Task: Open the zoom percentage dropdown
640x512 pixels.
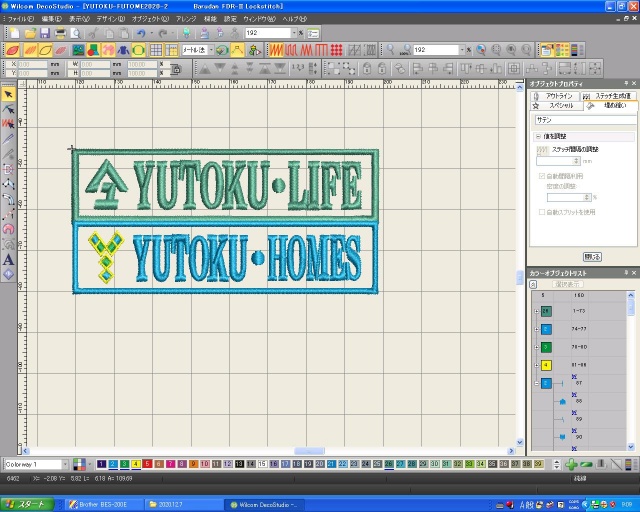Action: (x=462, y=50)
